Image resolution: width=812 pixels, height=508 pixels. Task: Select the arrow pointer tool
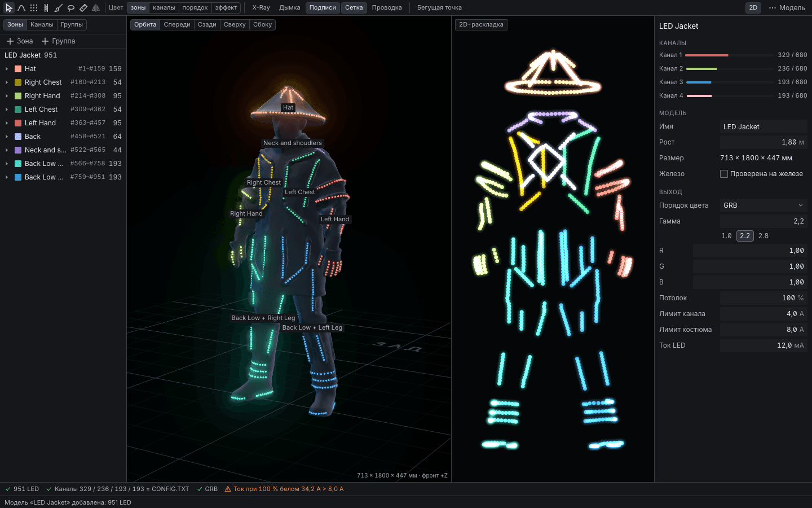pyautogui.click(x=9, y=8)
